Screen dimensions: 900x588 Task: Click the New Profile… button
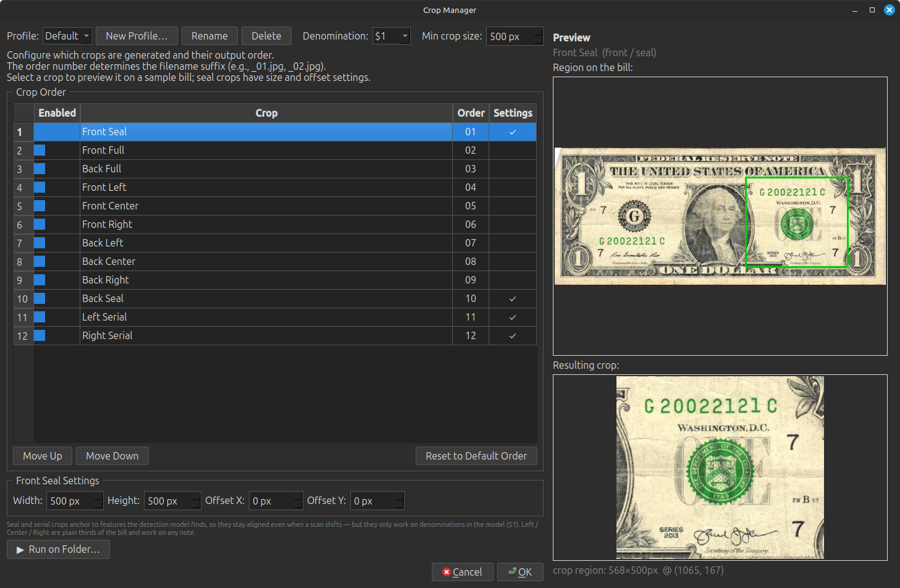[137, 36]
